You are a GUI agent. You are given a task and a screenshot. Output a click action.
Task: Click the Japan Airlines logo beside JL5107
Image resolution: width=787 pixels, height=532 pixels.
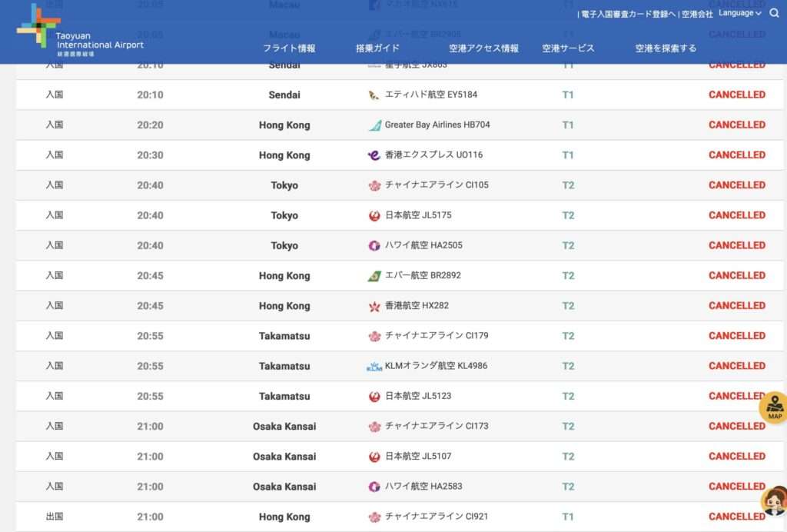coord(374,456)
